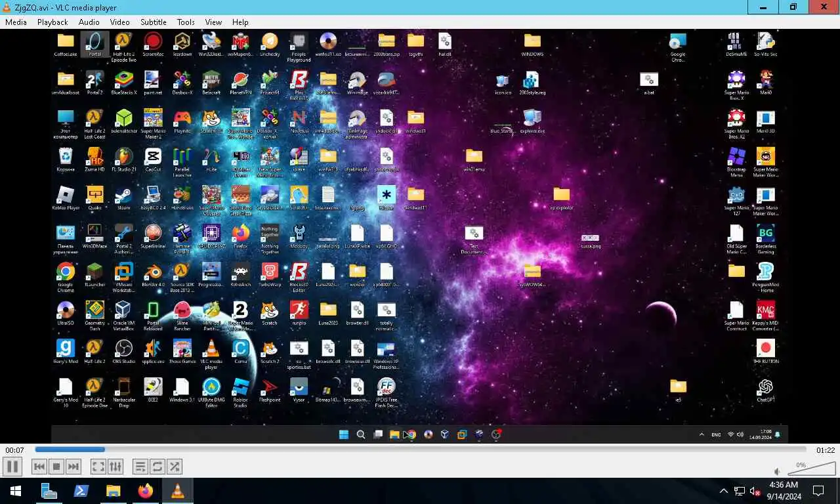Open File Explorer from the host taskbar
This screenshot has height=504, width=840.
pyautogui.click(x=114, y=491)
